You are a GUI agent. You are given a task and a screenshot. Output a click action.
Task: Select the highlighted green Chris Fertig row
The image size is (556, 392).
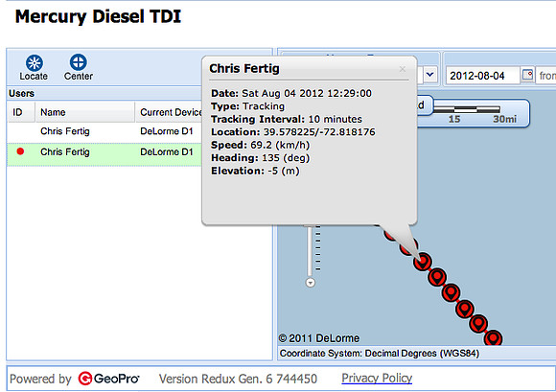click(x=104, y=153)
